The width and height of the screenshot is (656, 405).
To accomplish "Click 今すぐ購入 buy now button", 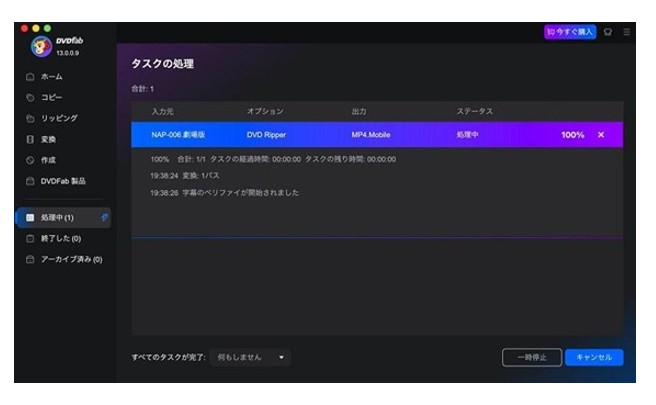I will point(570,32).
